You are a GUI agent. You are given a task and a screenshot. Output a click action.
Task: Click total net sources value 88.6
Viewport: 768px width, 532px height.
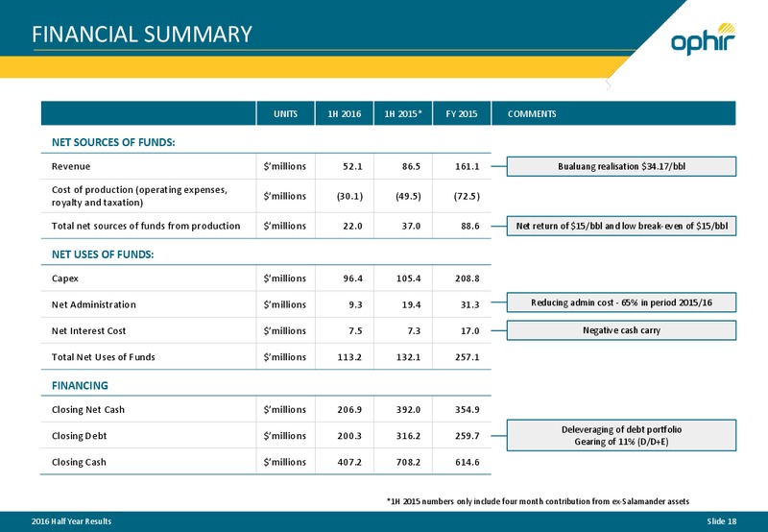pyautogui.click(x=469, y=226)
